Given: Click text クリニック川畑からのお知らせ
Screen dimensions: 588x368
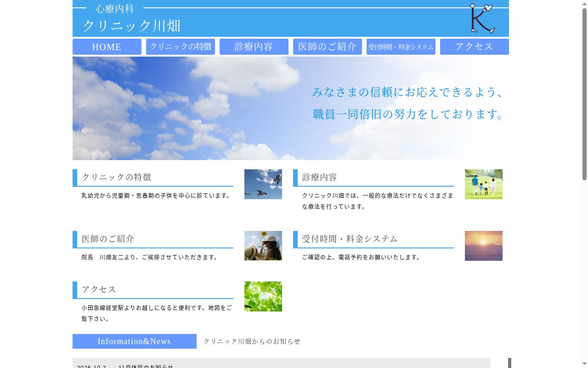Looking at the screenshot, I should pos(252,341).
